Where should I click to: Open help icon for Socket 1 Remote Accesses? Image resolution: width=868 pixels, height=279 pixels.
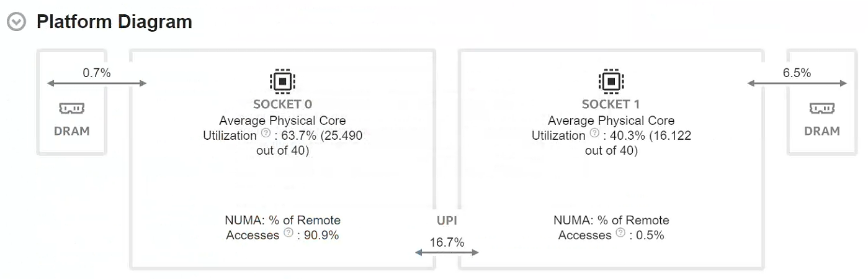pos(620,233)
